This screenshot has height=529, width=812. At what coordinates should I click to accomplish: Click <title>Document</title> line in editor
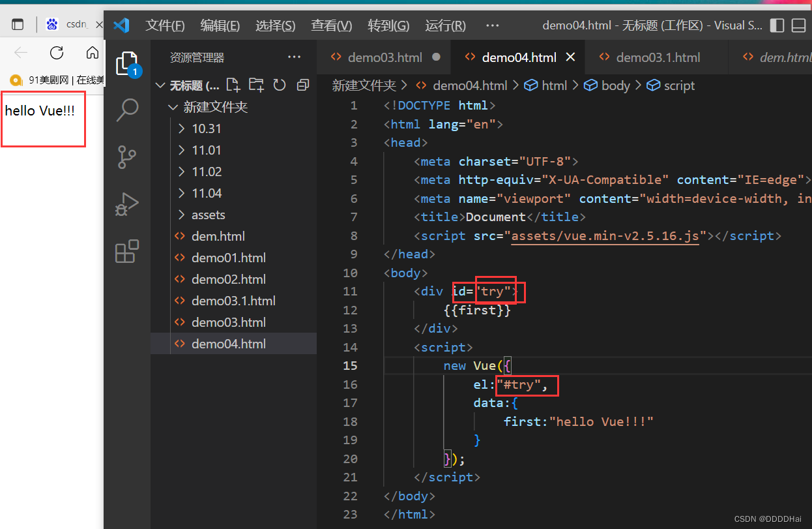[499, 217]
